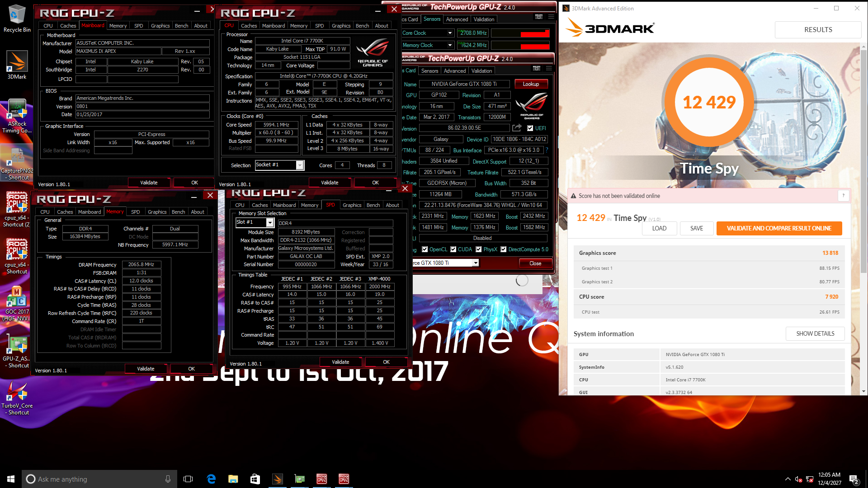Click the SAVE button in 3DMark

697,229
